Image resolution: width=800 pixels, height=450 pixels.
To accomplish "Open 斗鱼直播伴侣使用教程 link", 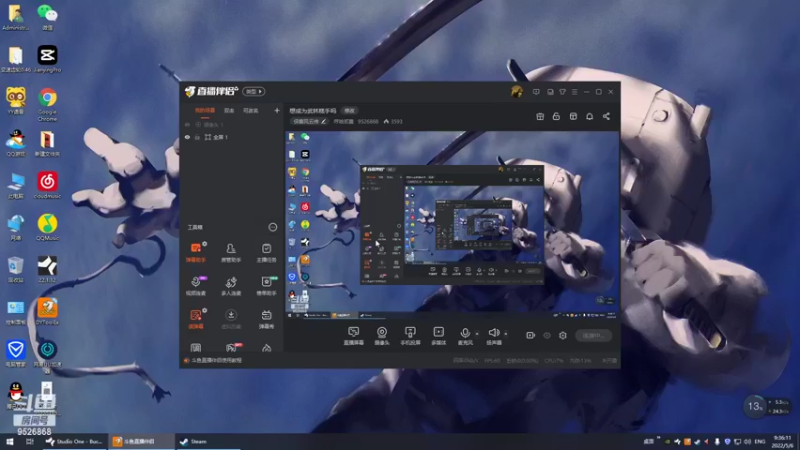I will coord(216,360).
